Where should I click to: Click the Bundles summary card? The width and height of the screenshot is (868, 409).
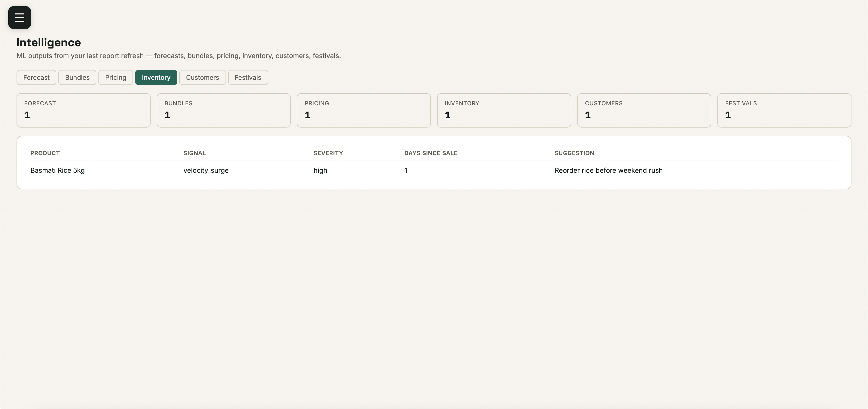click(224, 111)
